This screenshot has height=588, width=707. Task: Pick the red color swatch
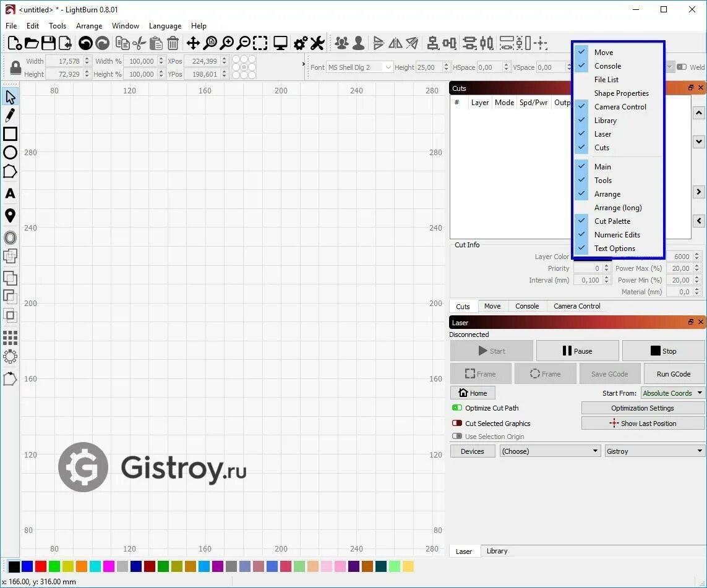coord(41,566)
